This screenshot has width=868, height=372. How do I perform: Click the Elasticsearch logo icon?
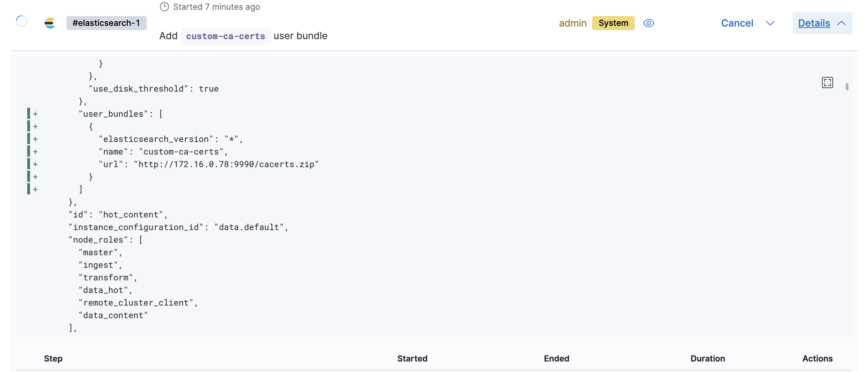click(x=50, y=23)
